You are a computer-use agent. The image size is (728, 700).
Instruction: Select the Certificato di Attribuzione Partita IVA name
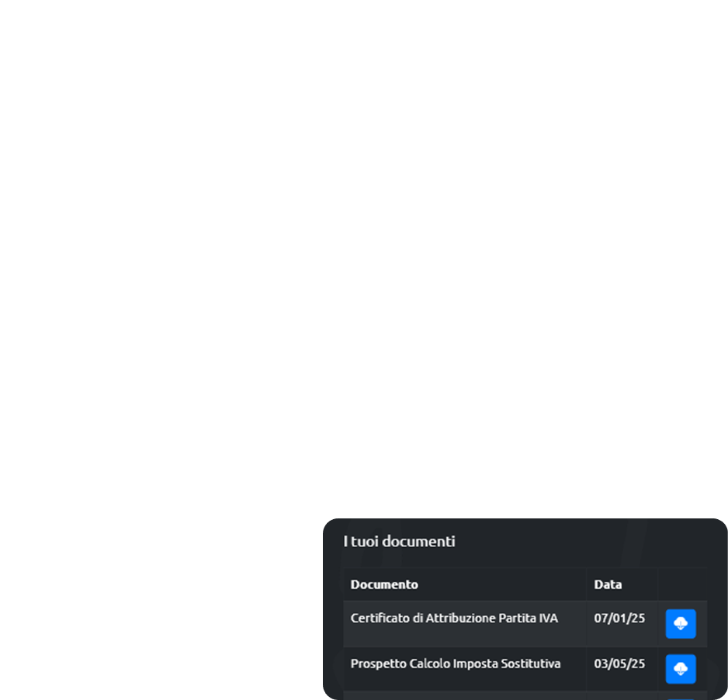[454, 619]
